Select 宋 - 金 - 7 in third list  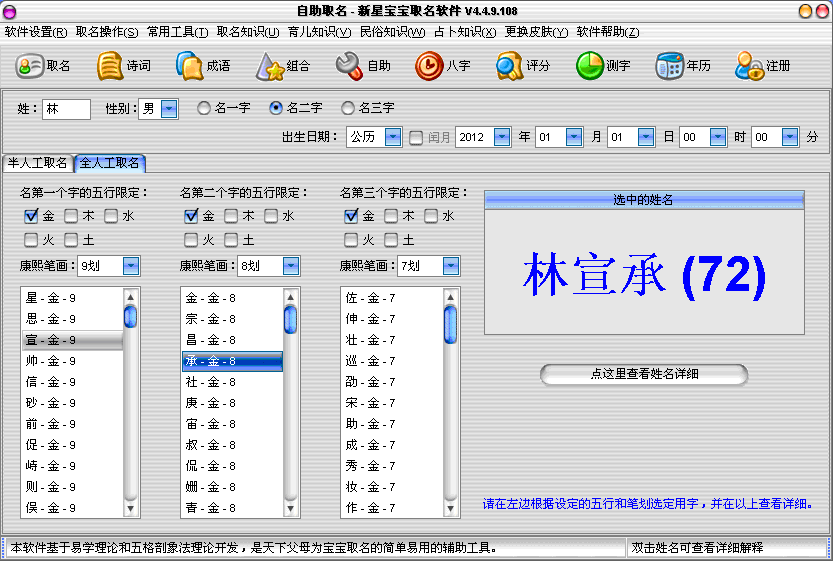(392, 403)
